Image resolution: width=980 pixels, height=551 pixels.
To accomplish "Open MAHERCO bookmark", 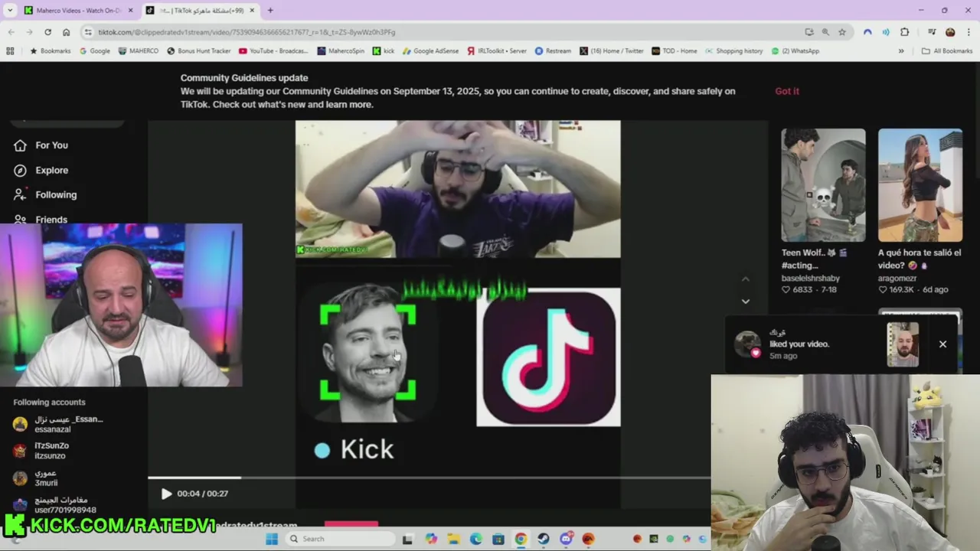I will tap(139, 51).
